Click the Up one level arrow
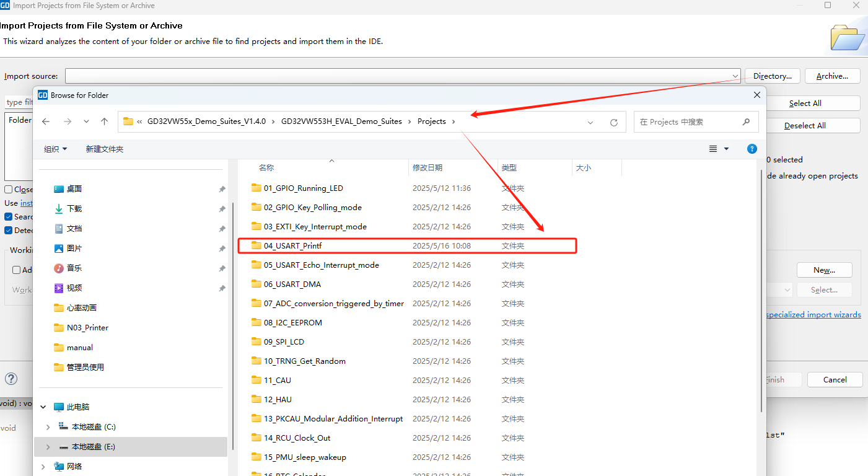This screenshot has width=868, height=476. 104,122
